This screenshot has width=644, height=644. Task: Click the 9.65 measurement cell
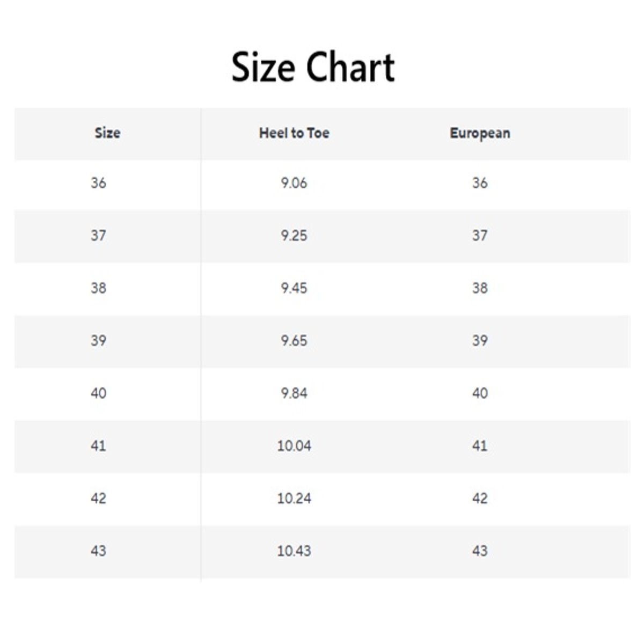[294, 341]
